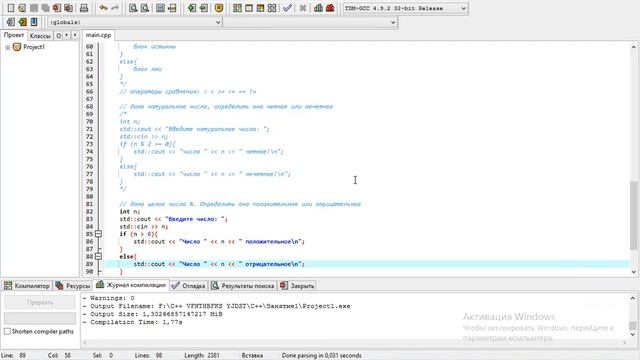Image resolution: width=640 pixels, height=360 pixels.
Task: Close all files via toolbar icon
Action: 68,8
